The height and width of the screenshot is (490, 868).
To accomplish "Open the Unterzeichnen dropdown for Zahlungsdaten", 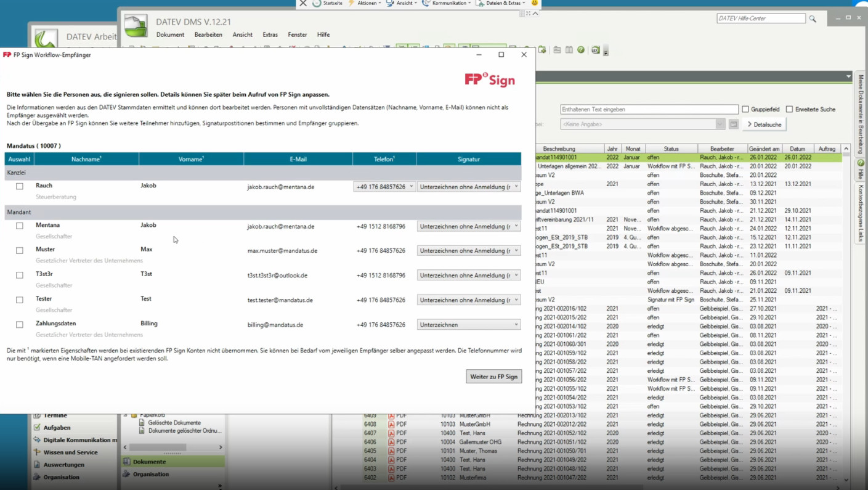I will pyautogui.click(x=469, y=324).
